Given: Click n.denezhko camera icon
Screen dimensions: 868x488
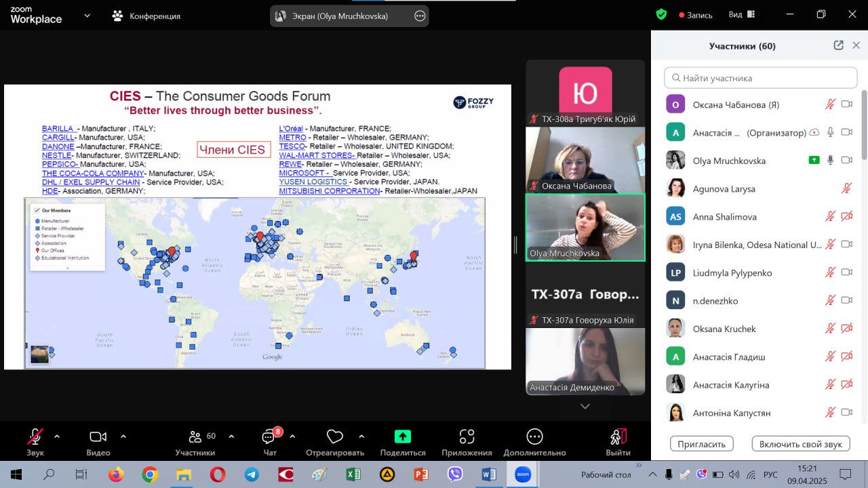Looking at the screenshot, I should [846, 300].
